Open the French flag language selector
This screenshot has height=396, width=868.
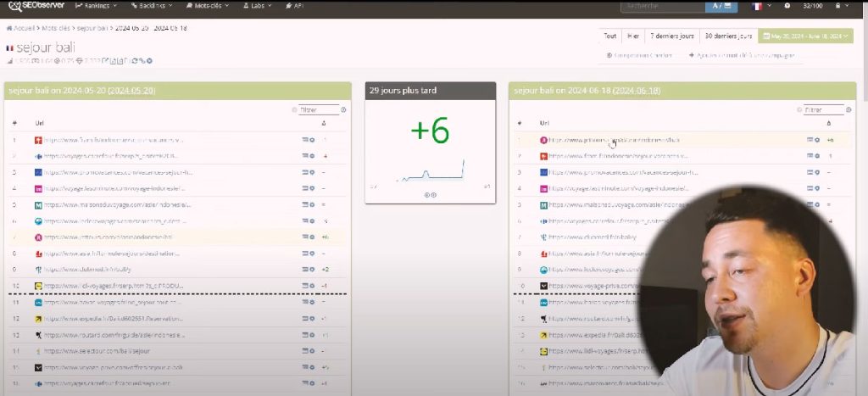757,7
